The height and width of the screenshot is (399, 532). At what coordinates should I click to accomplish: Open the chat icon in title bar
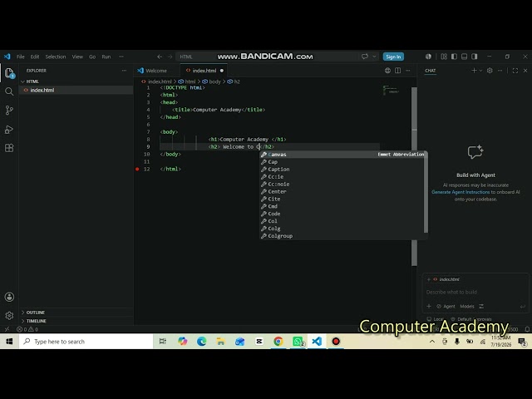[365, 57]
